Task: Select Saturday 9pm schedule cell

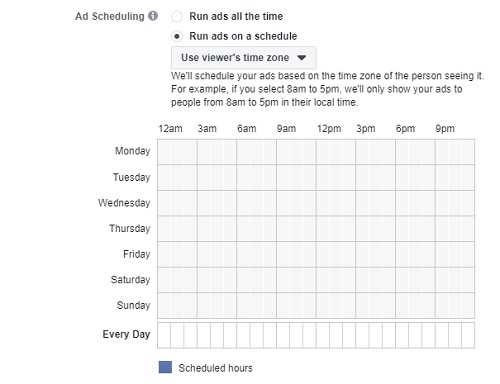Action: click(x=442, y=280)
